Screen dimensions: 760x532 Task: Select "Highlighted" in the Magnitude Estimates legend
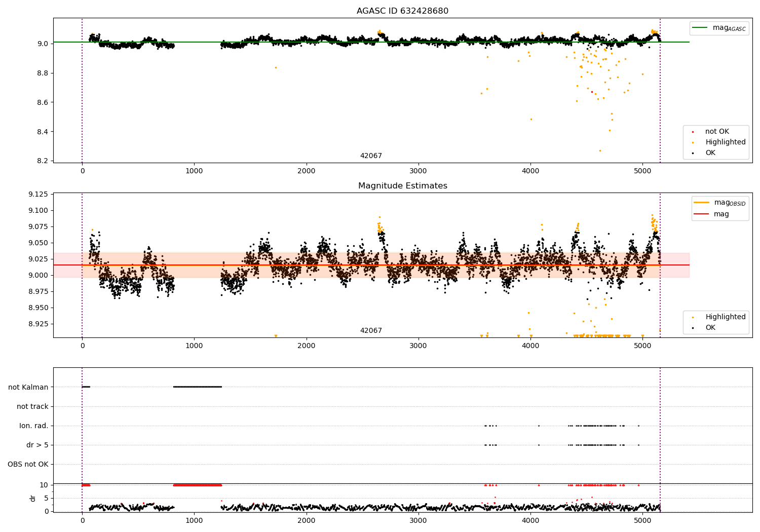(726, 317)
